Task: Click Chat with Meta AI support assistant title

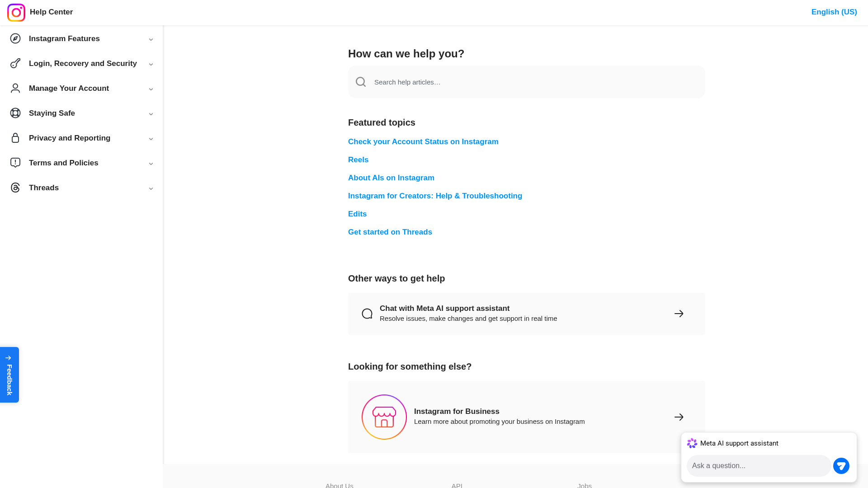Action: 444,309
